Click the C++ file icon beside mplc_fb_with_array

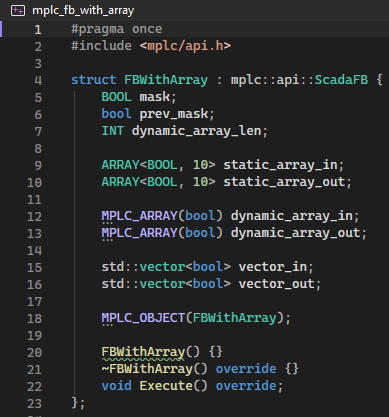pos(18,11)
